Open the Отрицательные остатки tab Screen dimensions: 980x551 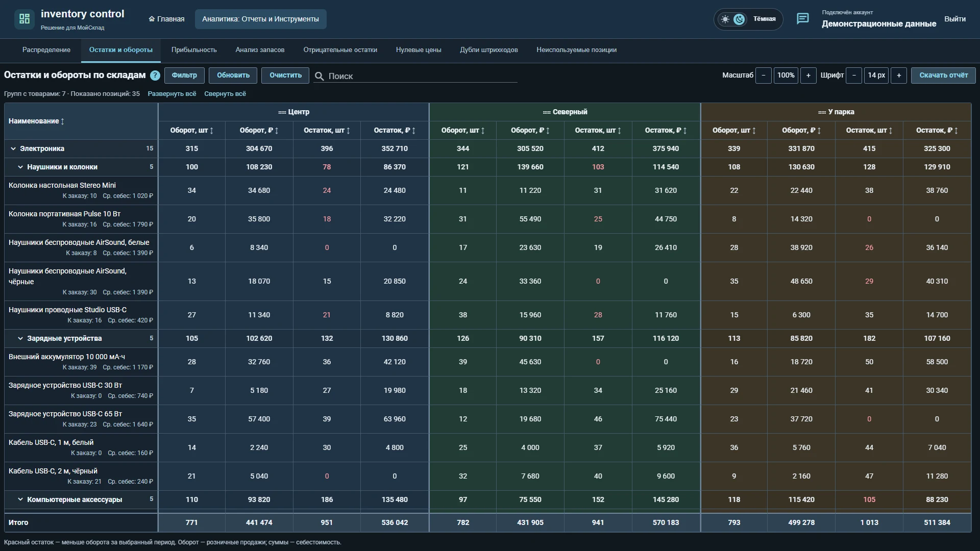point(340,50)
